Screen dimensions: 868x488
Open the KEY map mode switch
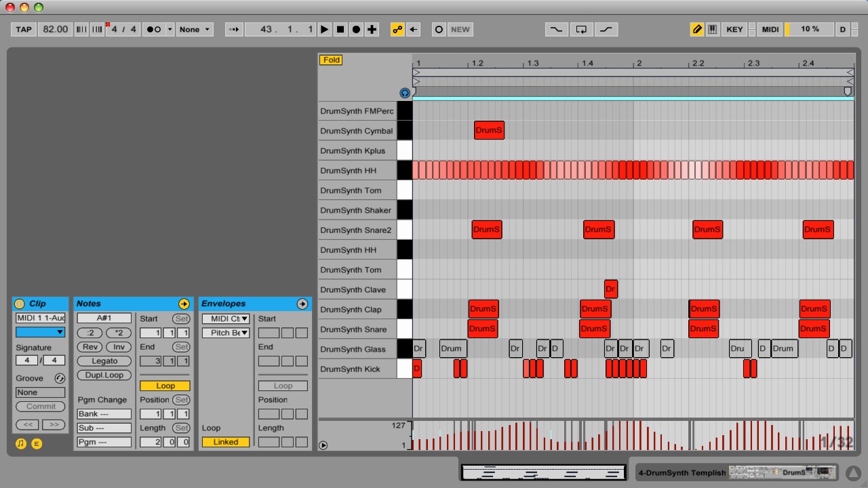[734, 29]
